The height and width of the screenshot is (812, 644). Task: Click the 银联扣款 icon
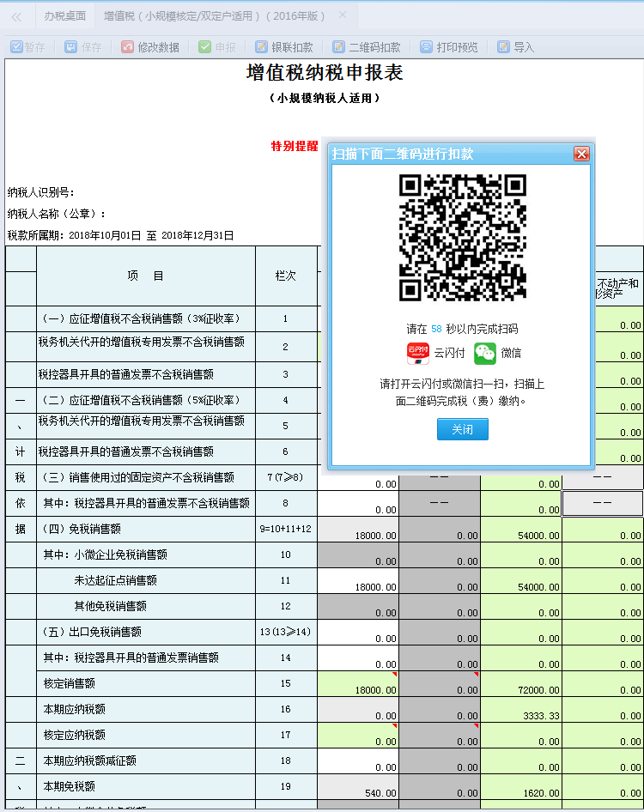[261, 47]
